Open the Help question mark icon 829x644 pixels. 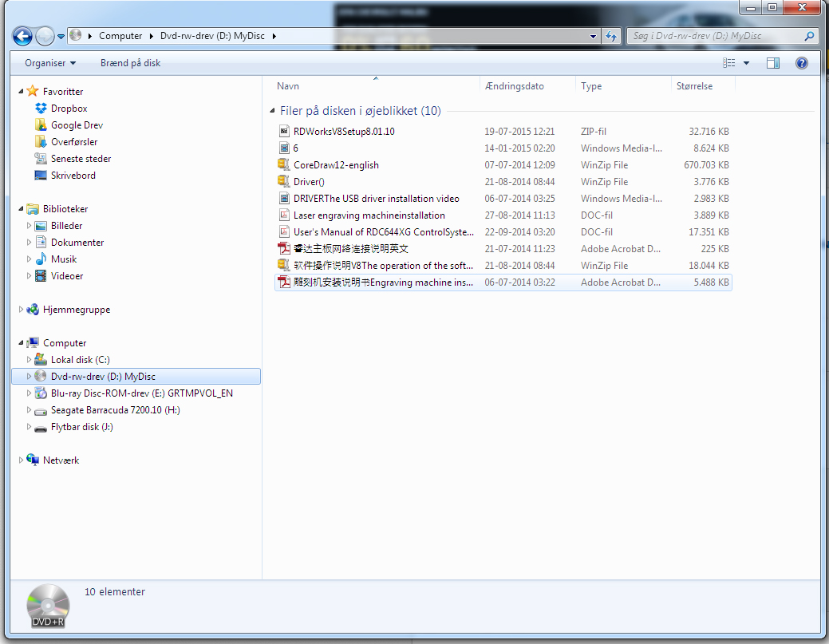(x=801, y=63)
